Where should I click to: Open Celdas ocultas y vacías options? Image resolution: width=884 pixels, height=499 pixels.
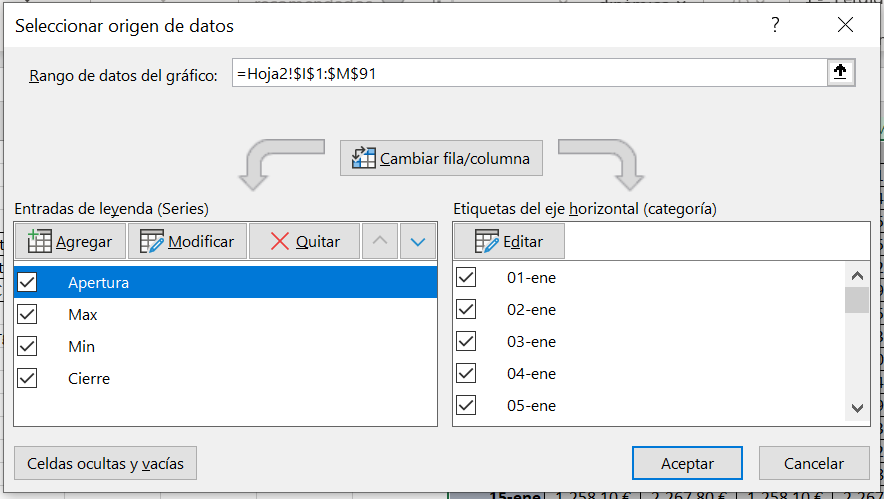coord(105,463)
